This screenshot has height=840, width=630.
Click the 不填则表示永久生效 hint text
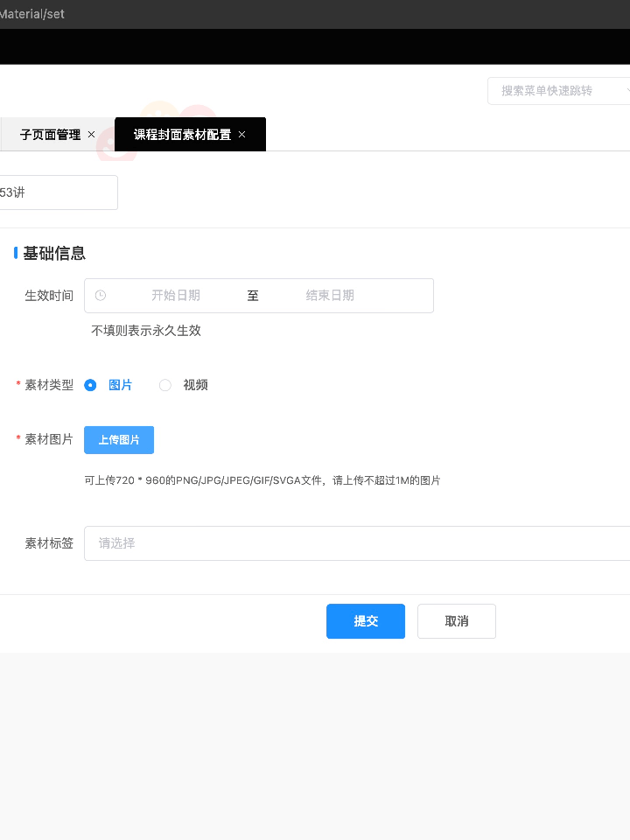[146, 331]
